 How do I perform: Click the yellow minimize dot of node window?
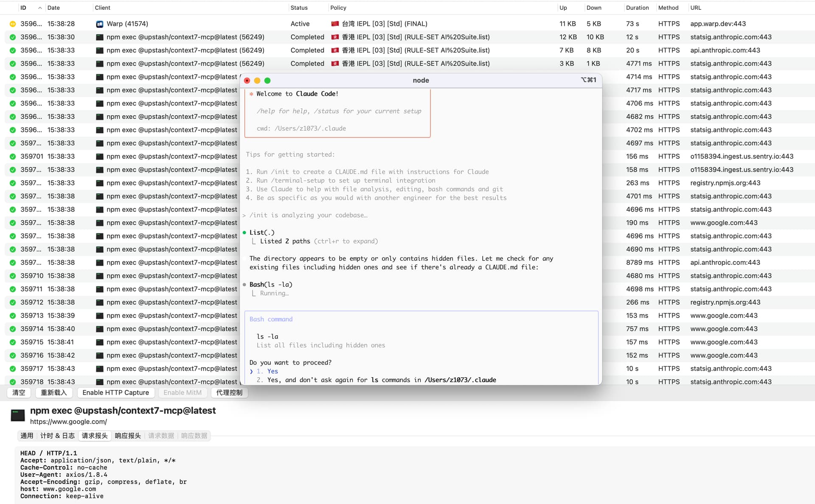(257, 81)
